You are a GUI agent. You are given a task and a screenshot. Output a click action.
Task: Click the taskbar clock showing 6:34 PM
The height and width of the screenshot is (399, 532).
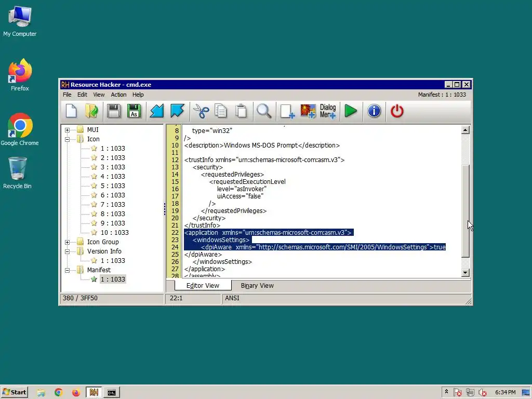[x=505, y=392]
